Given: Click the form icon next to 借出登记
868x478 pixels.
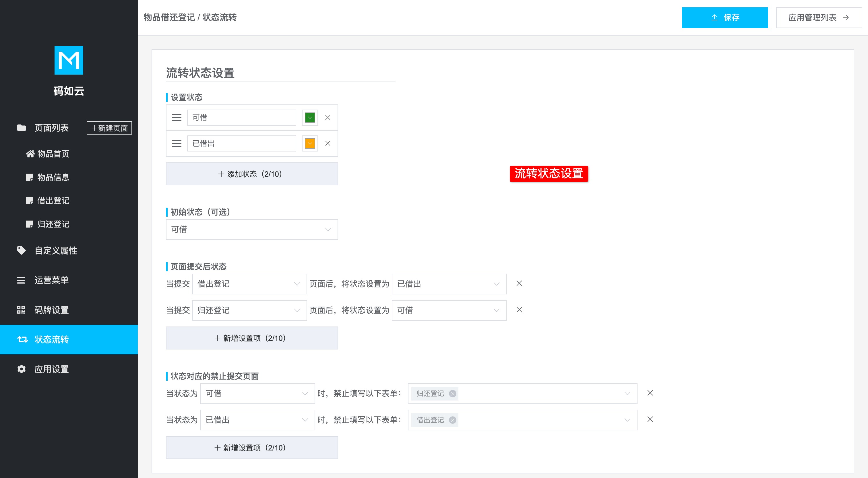Looking at the screenshot, I should click(29, 201).
